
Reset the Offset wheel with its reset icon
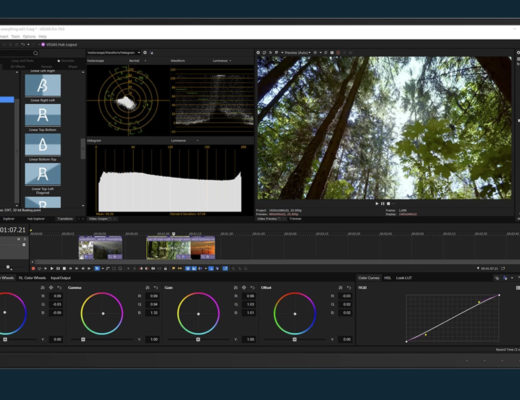(349, 287)
